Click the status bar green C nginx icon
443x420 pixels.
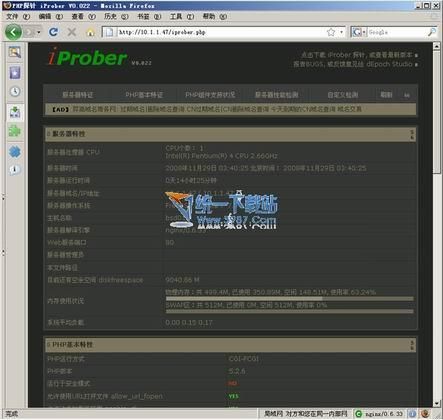pos(358,414)
